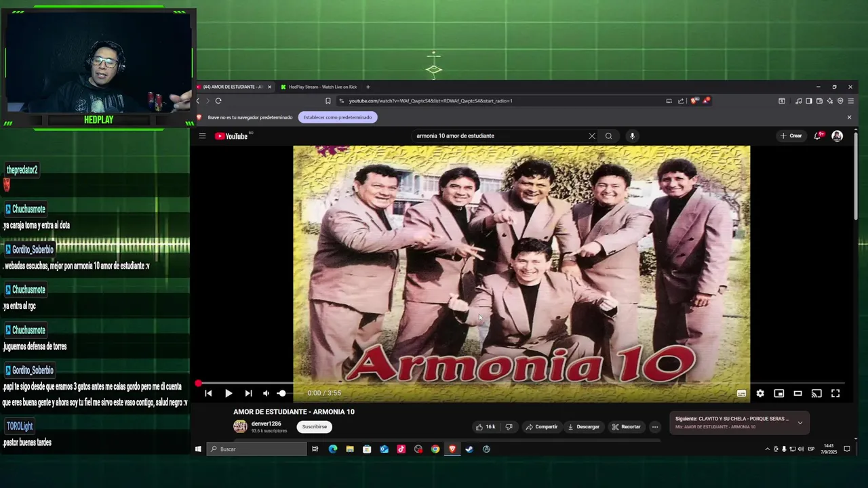Click the Recortar clip button

pos(626,427)
